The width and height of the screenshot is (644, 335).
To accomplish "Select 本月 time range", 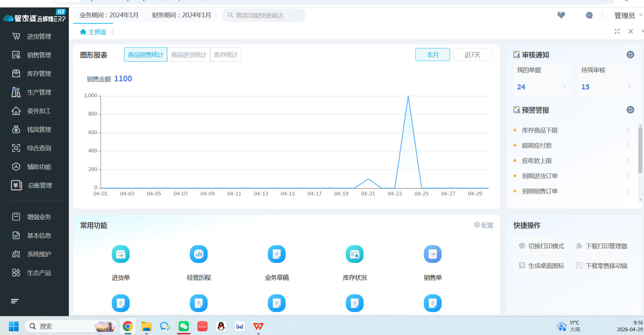I will [x=433, y=55].
